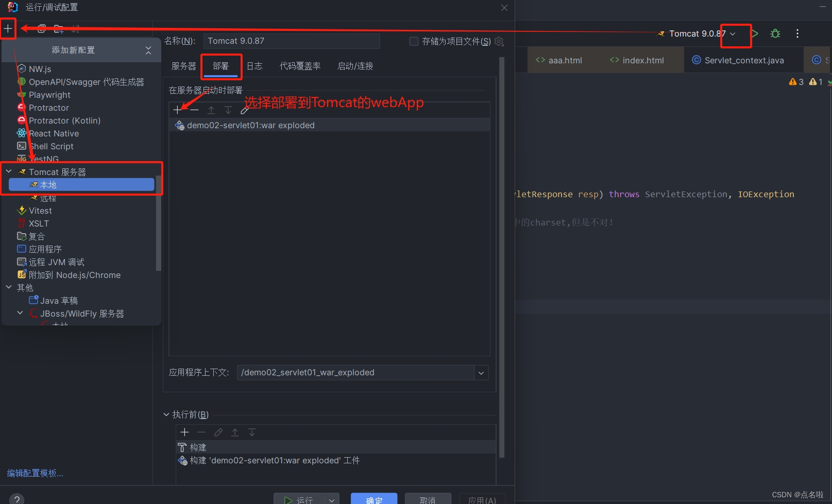Click the warnings indicator showing 3
Image resolution: width=832 pixels, height=504 pixels.
(x=796, y=82)
